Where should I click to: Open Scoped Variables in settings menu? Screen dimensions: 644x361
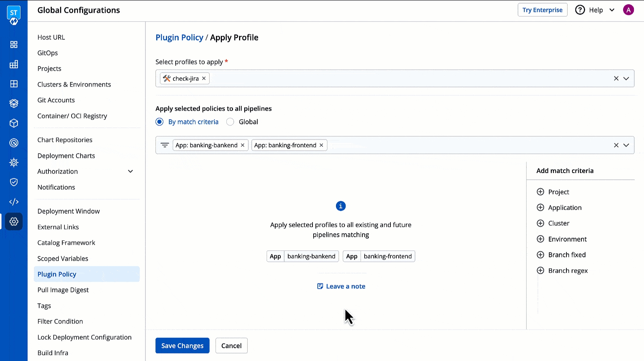point(63,259)
